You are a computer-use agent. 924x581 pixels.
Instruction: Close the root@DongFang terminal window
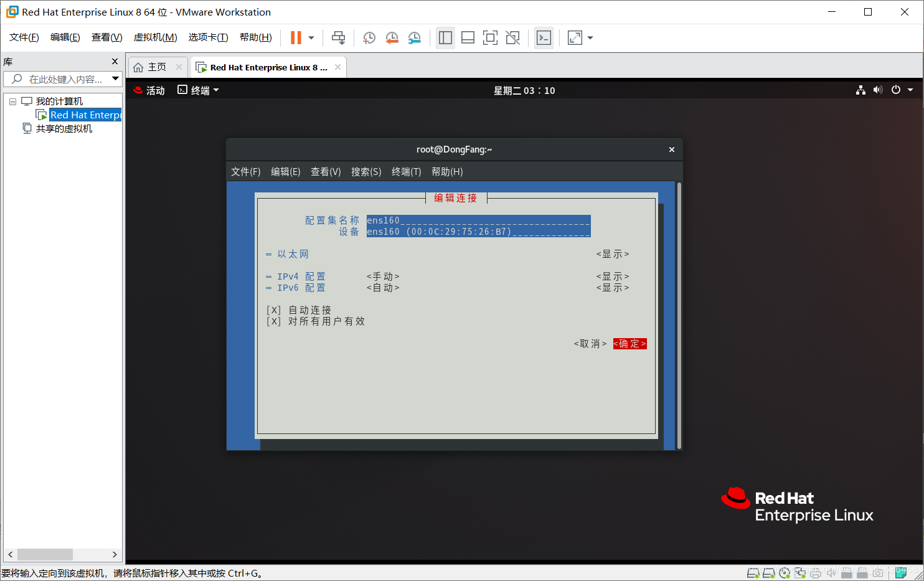(x=672, y=149)
